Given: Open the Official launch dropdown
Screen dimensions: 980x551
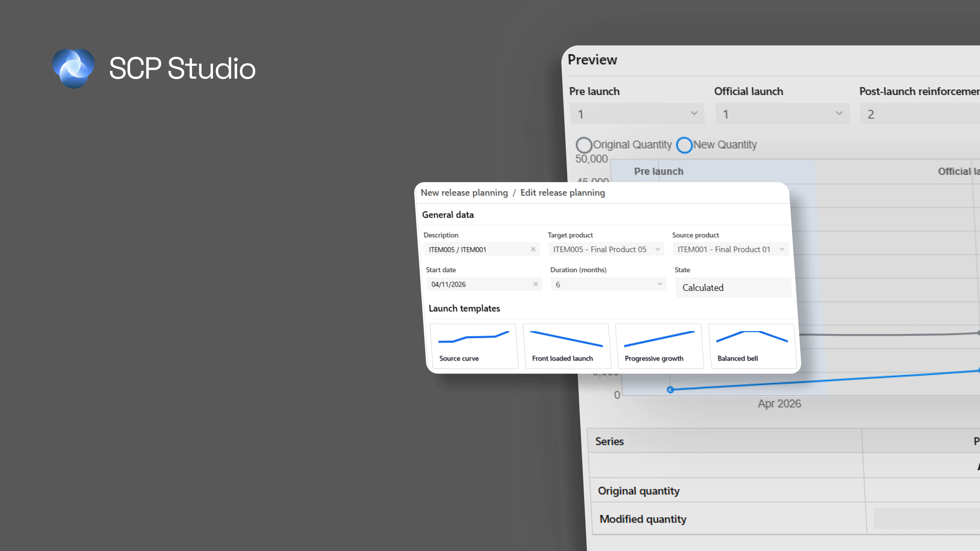Looking at the screenshot, I should (783, 114).
